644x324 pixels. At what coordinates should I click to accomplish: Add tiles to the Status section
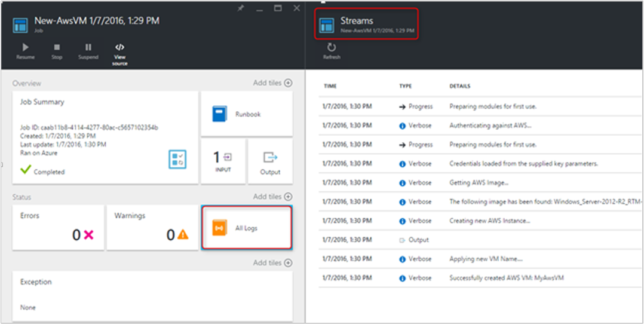272,197
